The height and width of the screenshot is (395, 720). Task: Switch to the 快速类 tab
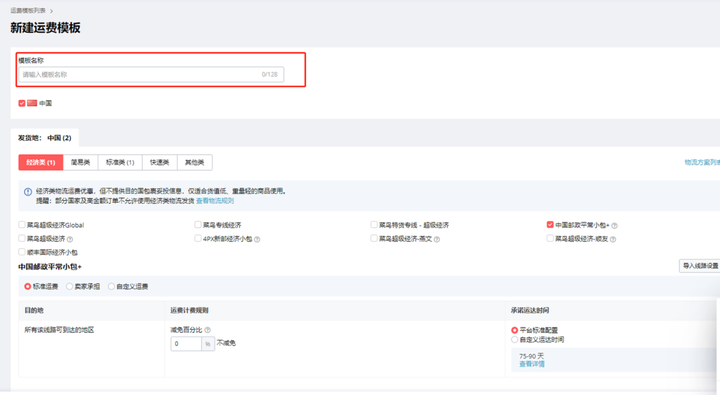point(159,162)
